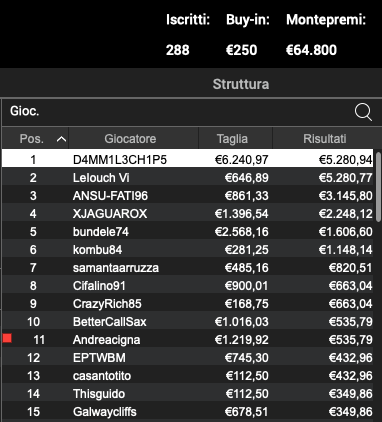Open the Struttura tab
This screenshot has width=382, height=422.
tap(241, 84)
